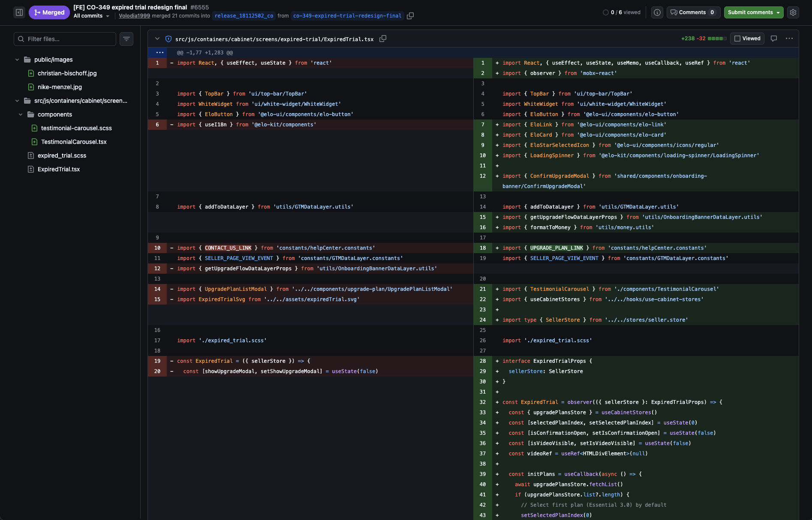Open the diff settings gear
This screenshot has height=520, width=812.
(793, 12)
